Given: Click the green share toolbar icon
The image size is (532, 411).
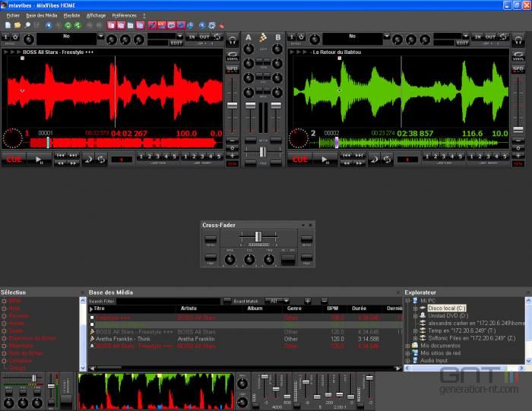Looking at the screenshot, I should pyautogui.click(x=78, y=25).
